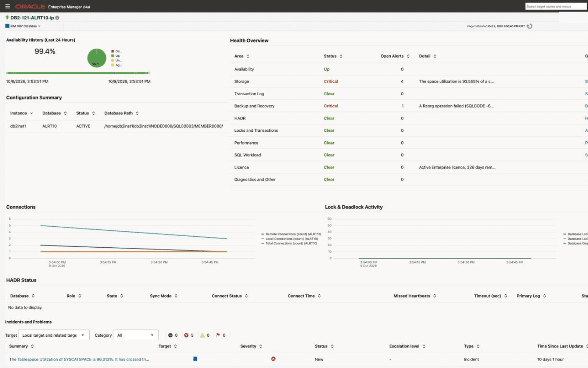Filter incidents by critical severity count icon
This screenshot has width=588, height=368.
click(x=186, y=335)
